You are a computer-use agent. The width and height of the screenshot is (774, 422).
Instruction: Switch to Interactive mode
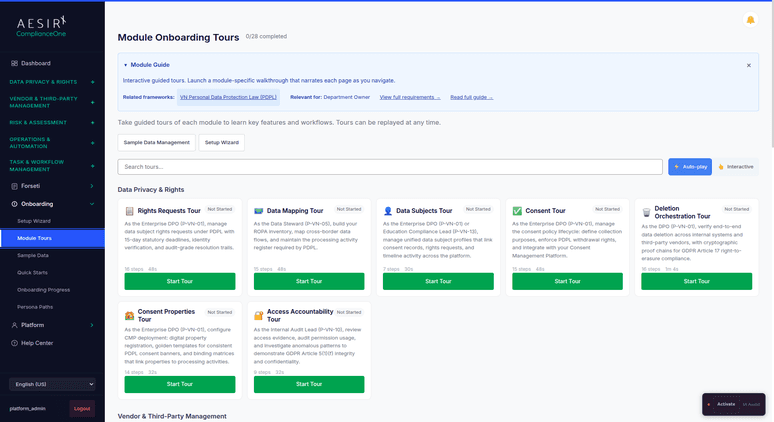click(x=736, y=167)
